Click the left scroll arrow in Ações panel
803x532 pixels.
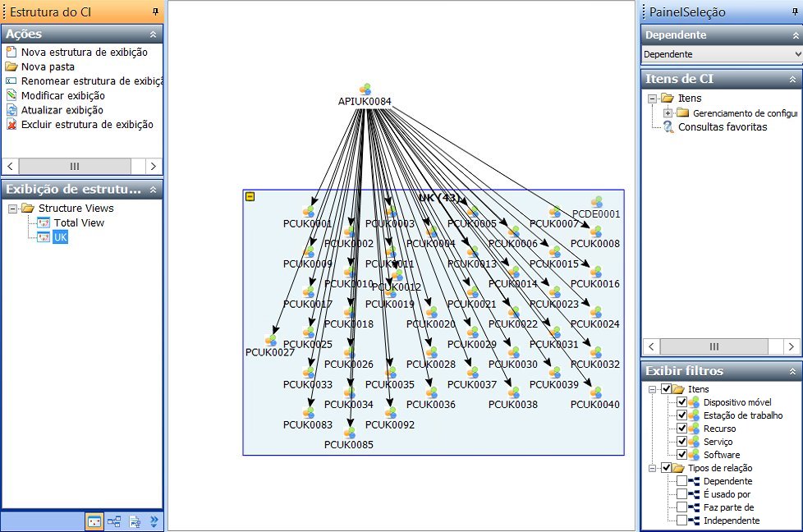click(x=10, y=167)
